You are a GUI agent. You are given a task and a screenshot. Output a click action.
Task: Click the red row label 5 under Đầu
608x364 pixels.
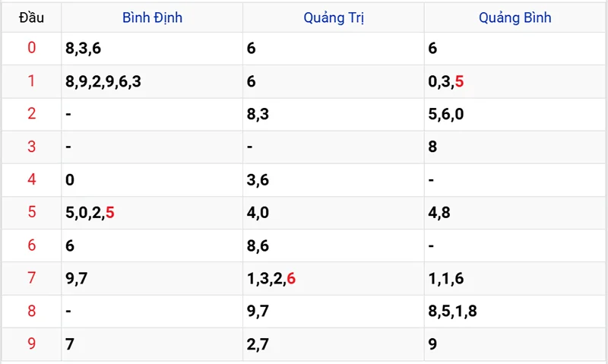(31, 213)
